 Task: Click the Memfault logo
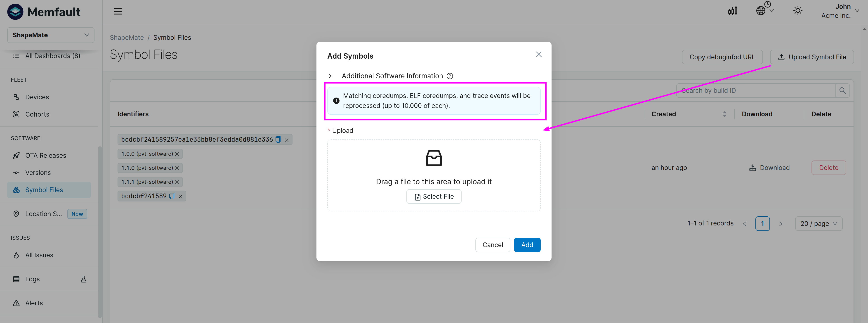(x=44, y=12)
